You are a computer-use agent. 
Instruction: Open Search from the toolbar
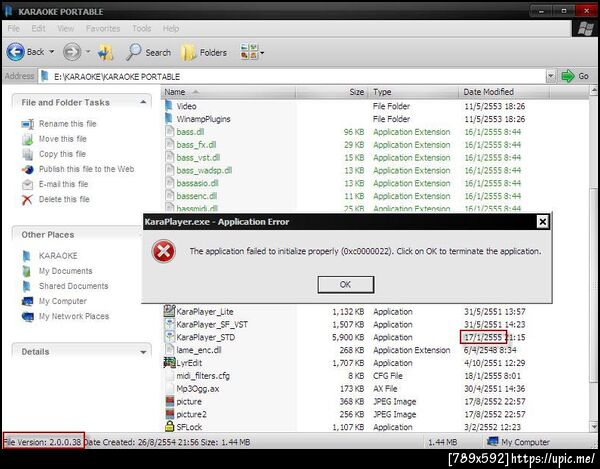149,52
